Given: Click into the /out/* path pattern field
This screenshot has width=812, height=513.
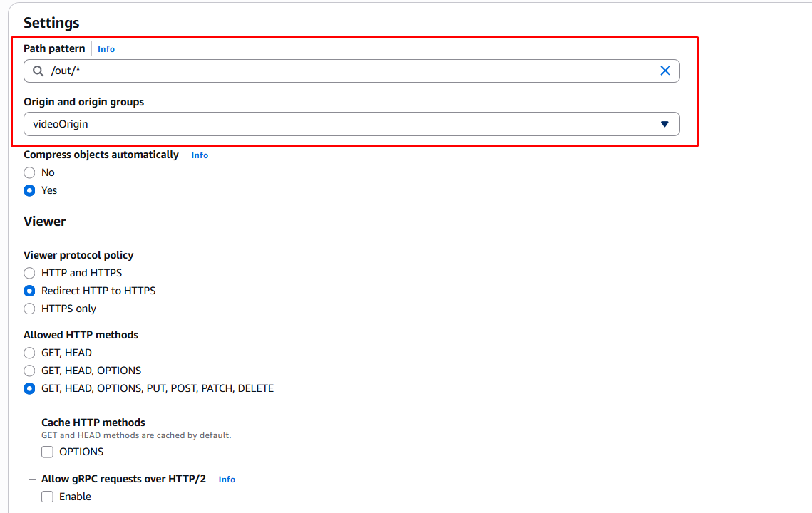Looking at the screenshot, I should point(342,71).
